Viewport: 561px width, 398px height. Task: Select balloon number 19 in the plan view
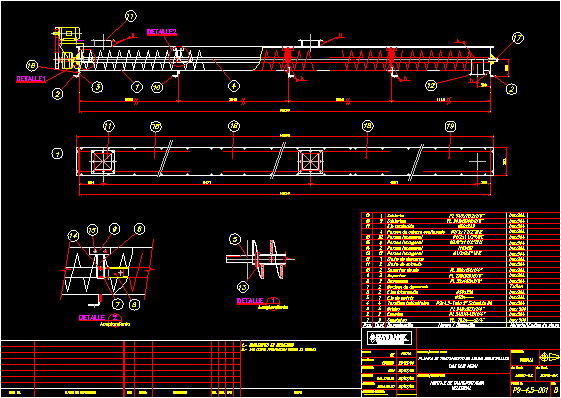[450, 126]
